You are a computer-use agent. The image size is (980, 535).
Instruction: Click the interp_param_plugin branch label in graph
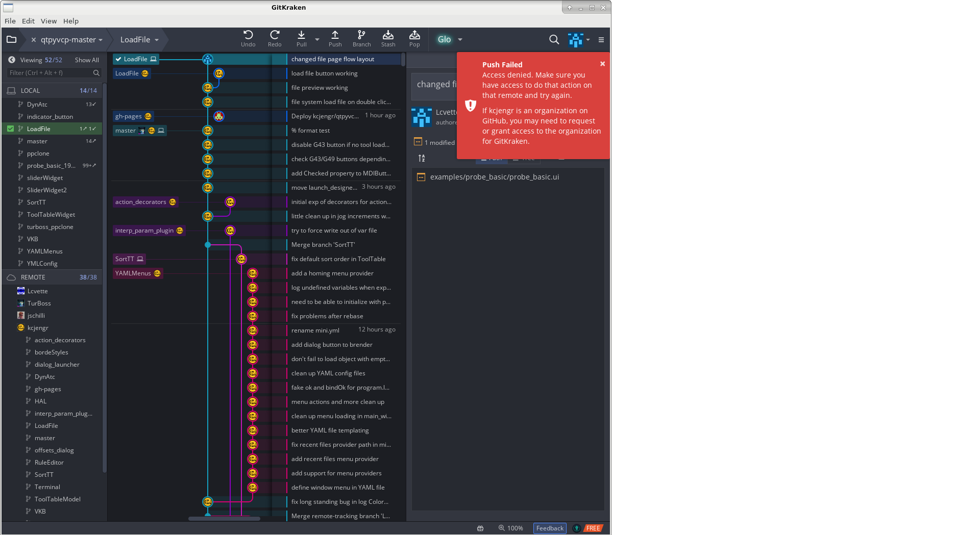pos(149,231)
